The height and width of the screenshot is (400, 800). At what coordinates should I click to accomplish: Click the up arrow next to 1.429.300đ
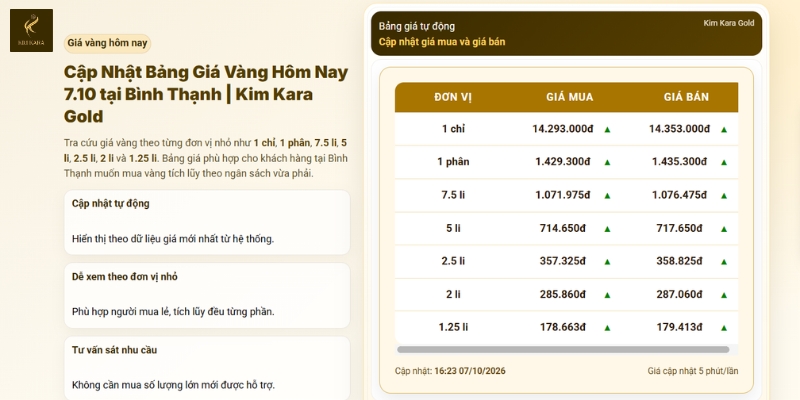[607, 162]
